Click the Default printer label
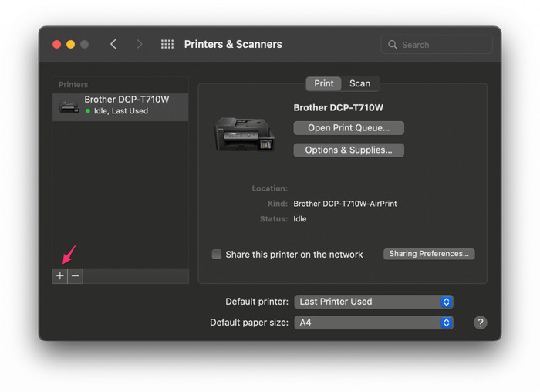Image resolution: width=540 pixels, height=392 pixels. point(257,302)
